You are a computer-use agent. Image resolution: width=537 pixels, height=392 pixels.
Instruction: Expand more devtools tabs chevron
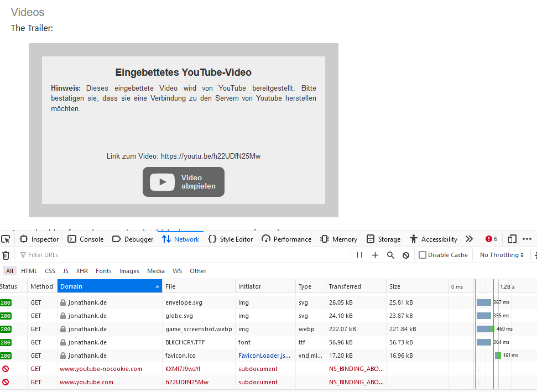point(469,239)
